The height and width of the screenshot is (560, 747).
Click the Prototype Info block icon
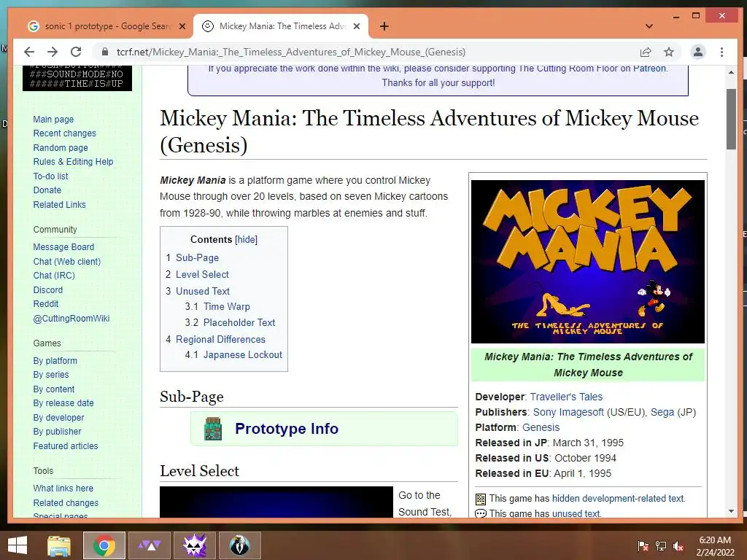pyautogui.click(x=213, y=429)
